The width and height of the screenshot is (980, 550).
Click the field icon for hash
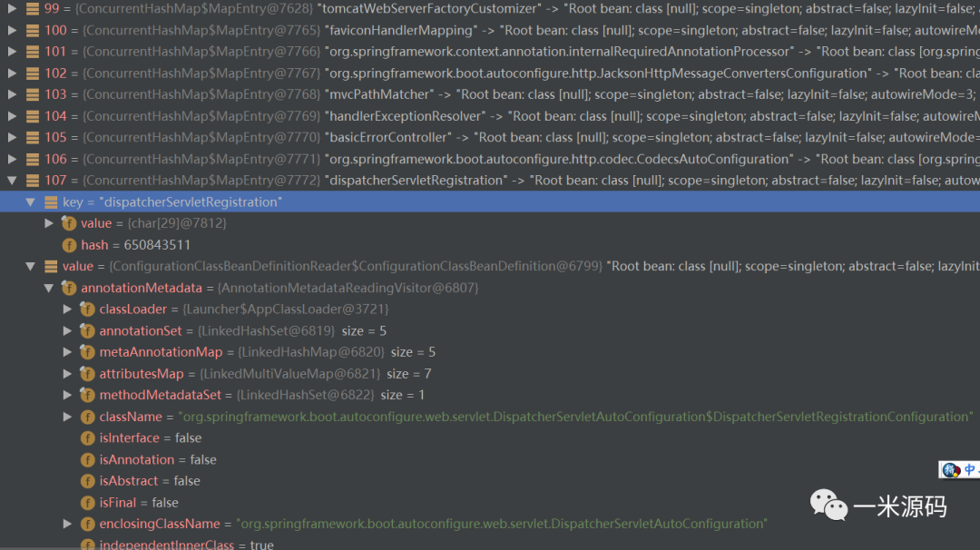tap(69, 245)
